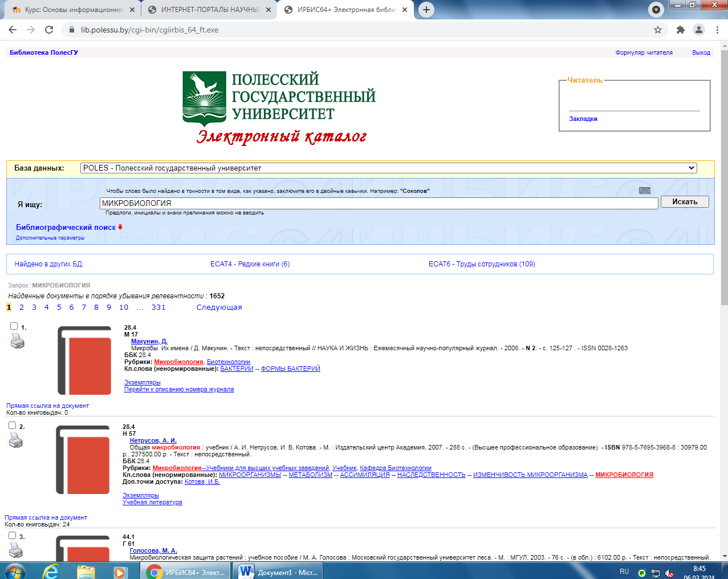Select checkbox for record 2

(13, 426)
